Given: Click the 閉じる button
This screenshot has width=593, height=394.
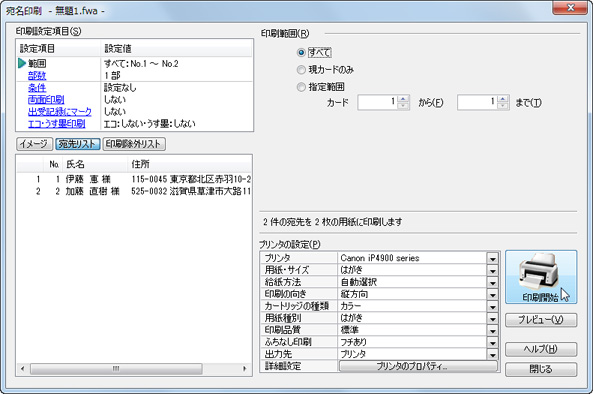Looking at the screenshot, I should [x=541, y=369].
